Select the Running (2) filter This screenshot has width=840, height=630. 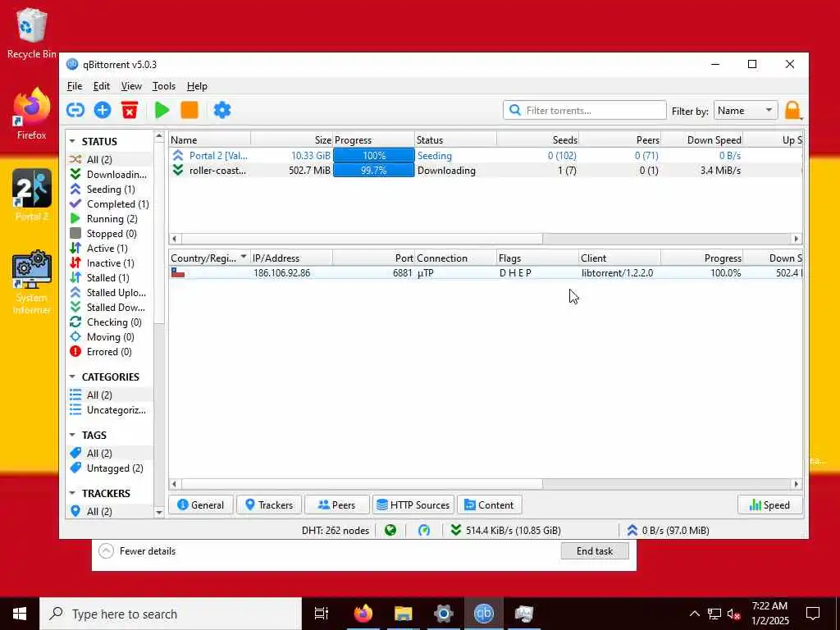[108, 218]
